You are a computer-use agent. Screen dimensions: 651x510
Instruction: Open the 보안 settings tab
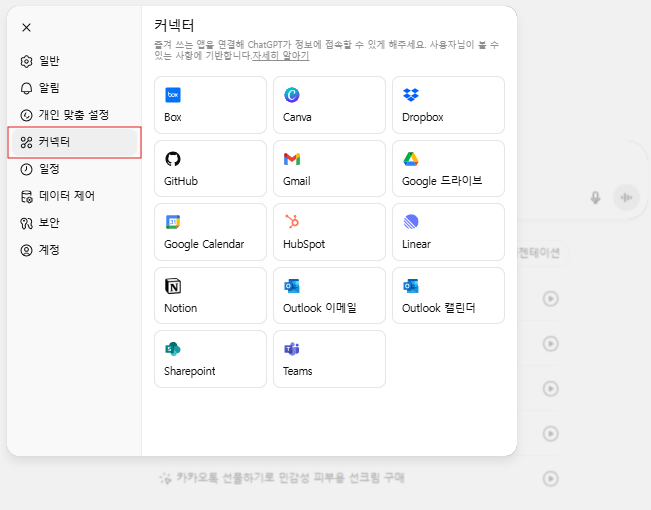tap(74, 223)
